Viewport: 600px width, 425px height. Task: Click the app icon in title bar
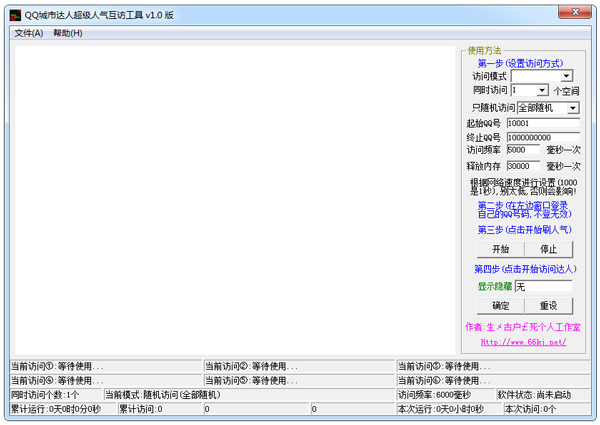pyautogui.click(x=14, y=14)
